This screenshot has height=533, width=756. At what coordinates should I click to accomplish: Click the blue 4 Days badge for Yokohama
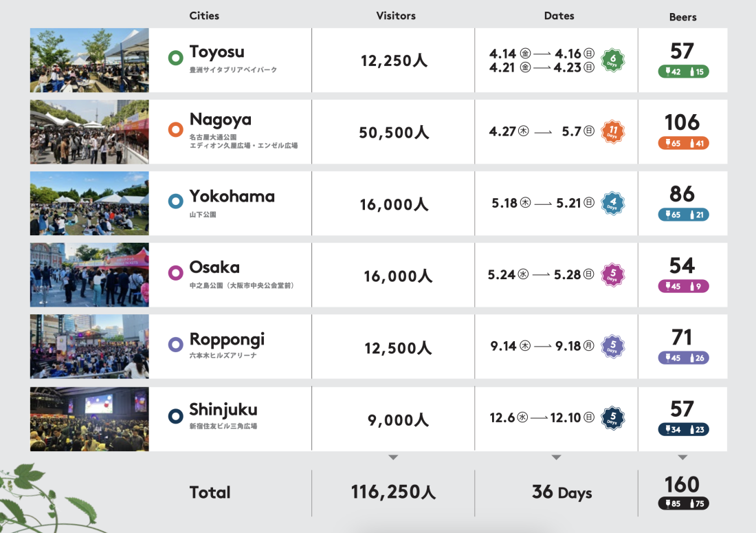[x=612, y=204]
